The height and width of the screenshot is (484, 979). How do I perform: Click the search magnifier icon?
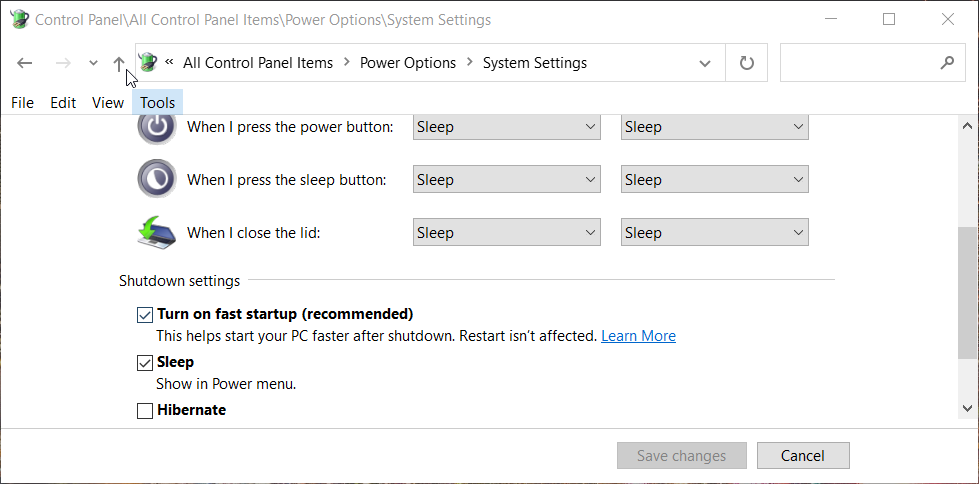click(x=947, y=62)
